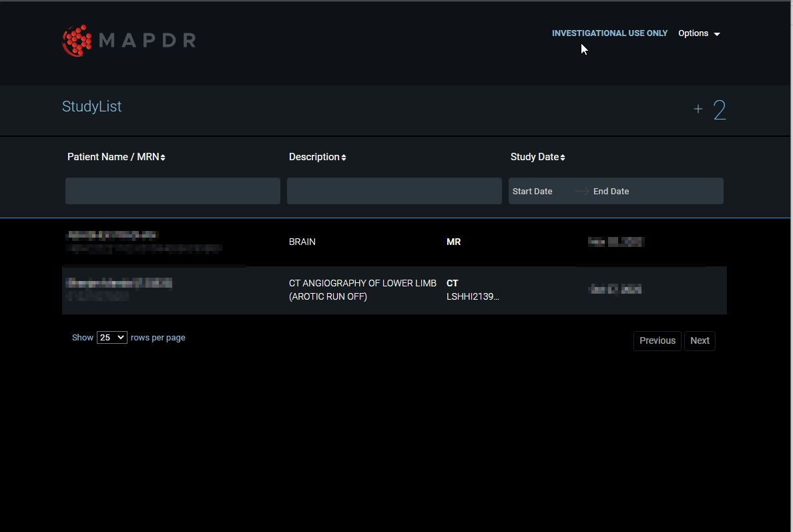Screen dimensions: 793x532
Task: Open the Options dropdown menu
Action: [x=699, y=33]
